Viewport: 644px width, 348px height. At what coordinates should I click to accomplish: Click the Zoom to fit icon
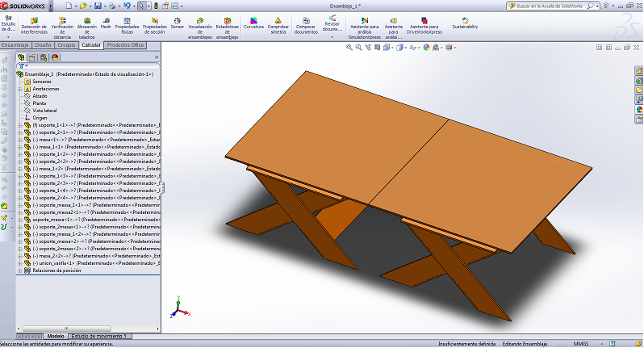349,48
